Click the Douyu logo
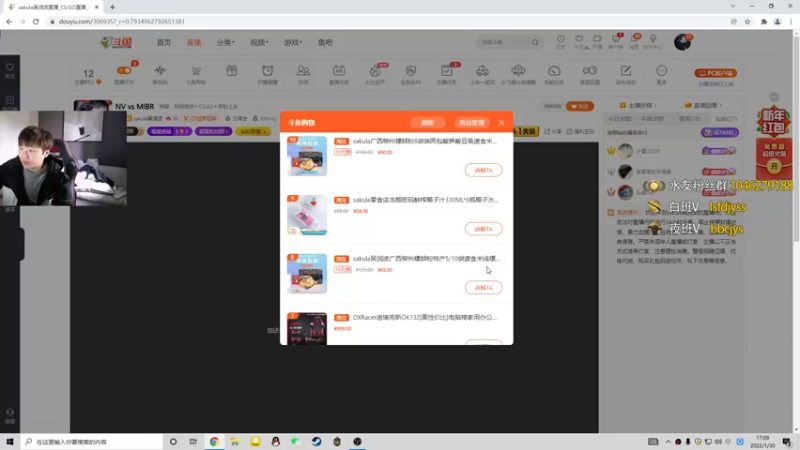 click(116, 42)
